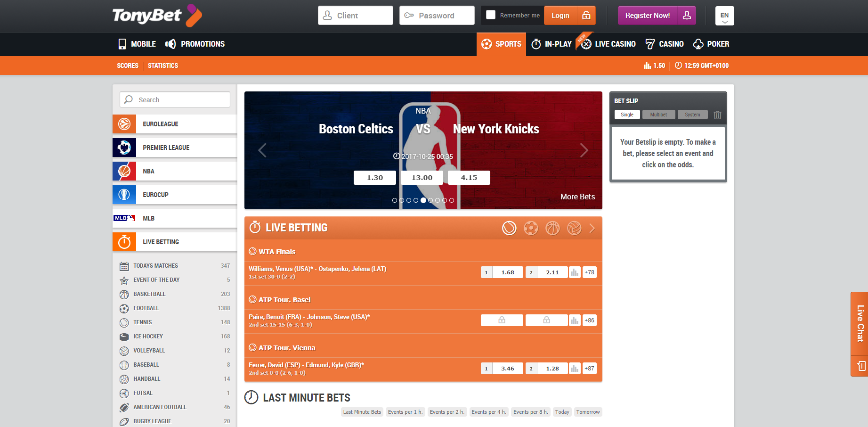This screenshot has height=427, width=868.
Task: Open the Live Chat side tab
Action: (x=860, y=323)
